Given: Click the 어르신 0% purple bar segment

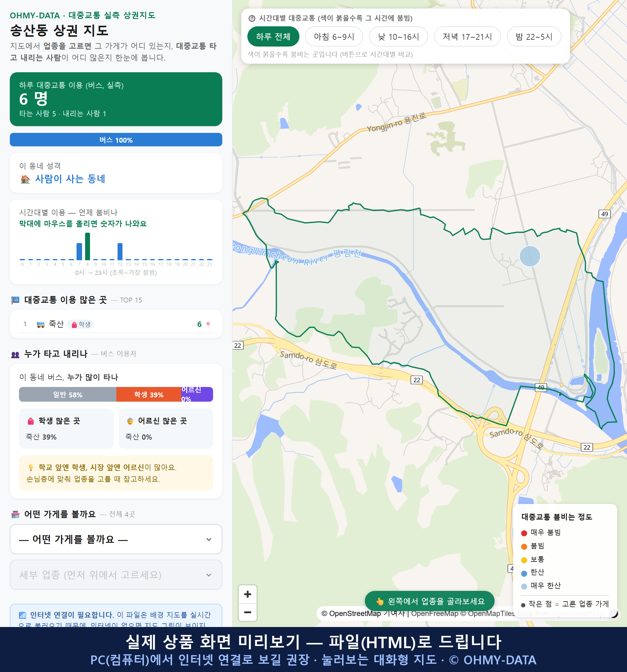Looking at the screenshot, I should [197, 395].
